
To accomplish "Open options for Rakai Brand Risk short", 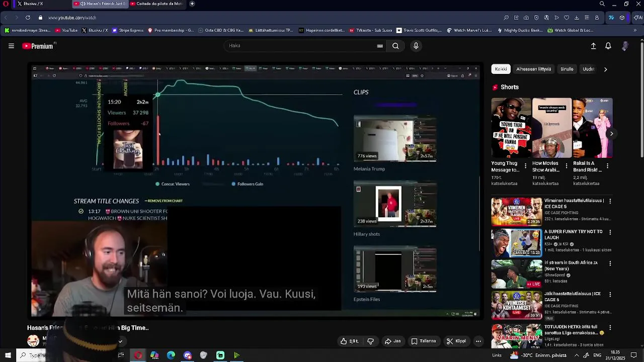I will (607, 166).
